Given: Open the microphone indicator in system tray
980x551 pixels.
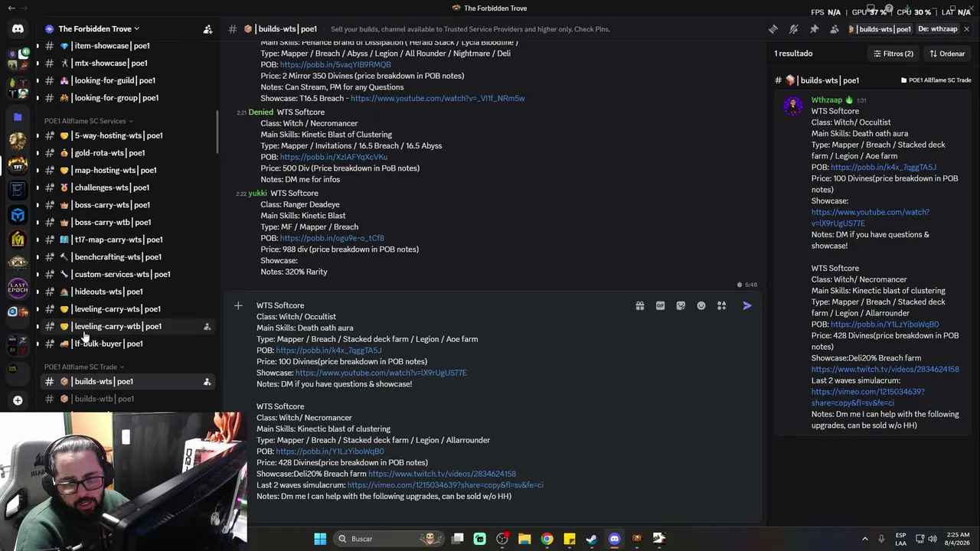Looking at the screenshot, I should 881,539.
